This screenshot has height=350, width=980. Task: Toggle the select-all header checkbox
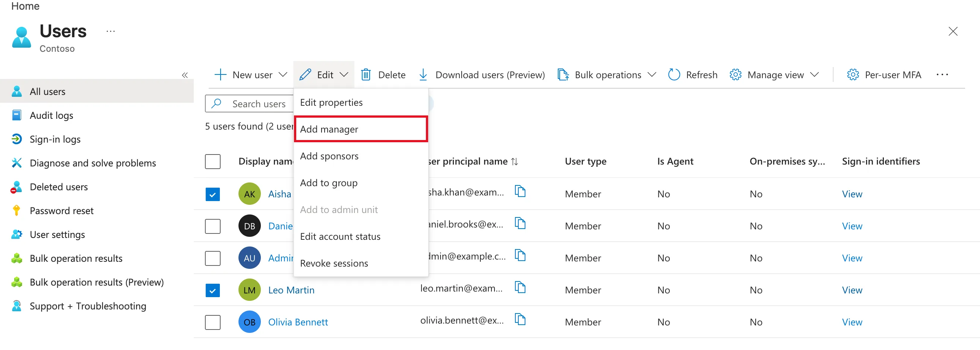pyautogui.click(x=213, y=162)
